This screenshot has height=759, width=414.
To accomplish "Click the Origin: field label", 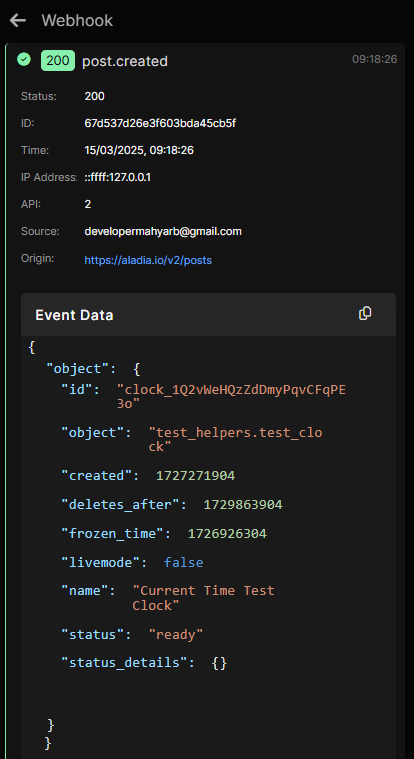I will pyautogui.click(x=37, y=258).
